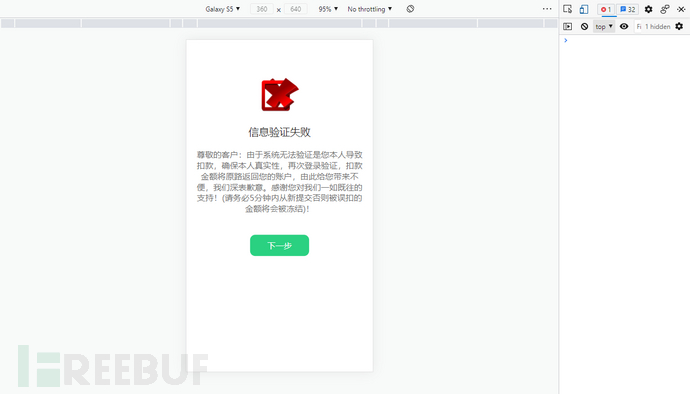Click the green 下一步 button
This screenshot has height=394, width=690.
coord(279,245)
